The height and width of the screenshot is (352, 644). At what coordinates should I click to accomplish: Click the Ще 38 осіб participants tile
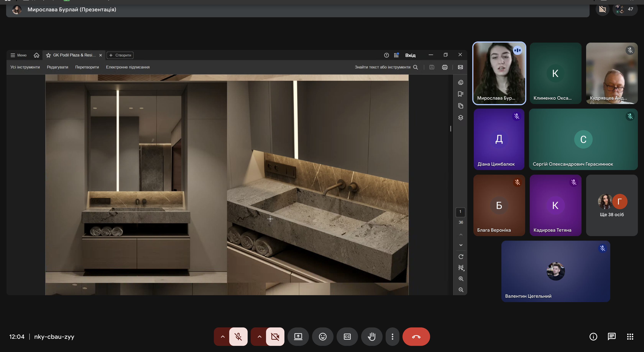click(x=611, y=205)
